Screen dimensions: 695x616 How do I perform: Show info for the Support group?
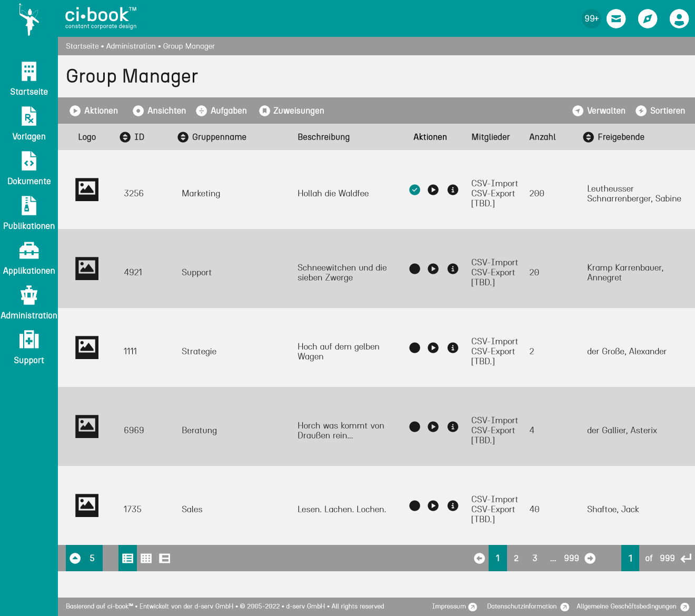tap(453, 269)
